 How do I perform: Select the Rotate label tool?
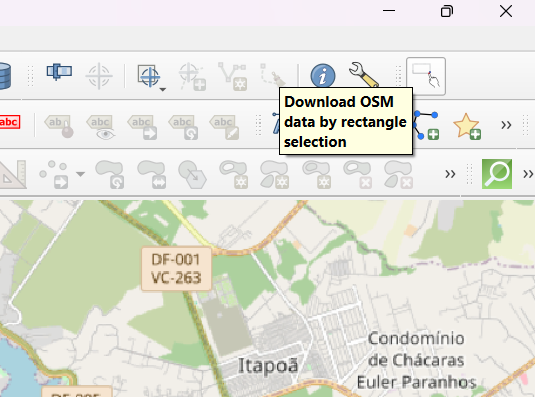183,127
